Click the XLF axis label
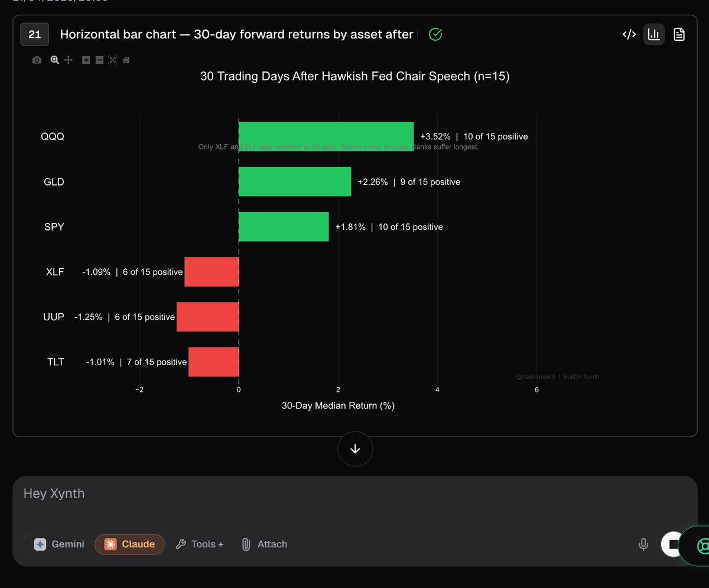Image resolution: width=709 pixels, height=588 pixels. pos(55,272)
